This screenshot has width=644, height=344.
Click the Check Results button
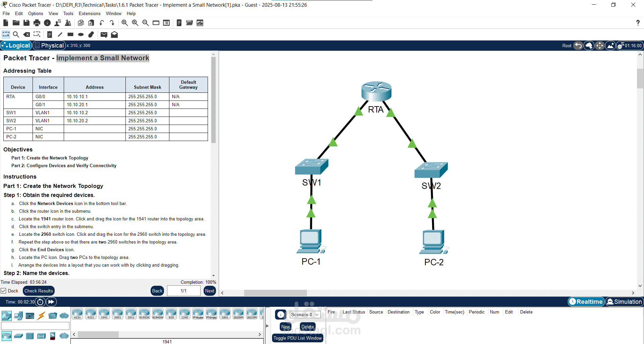click(39, 291)
